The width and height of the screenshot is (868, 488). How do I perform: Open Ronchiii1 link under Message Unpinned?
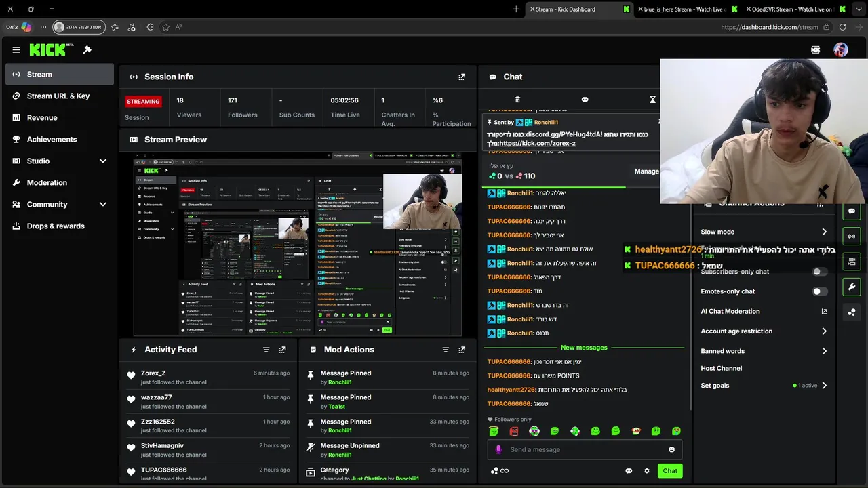pyautogui.click(x=340, y=455)
